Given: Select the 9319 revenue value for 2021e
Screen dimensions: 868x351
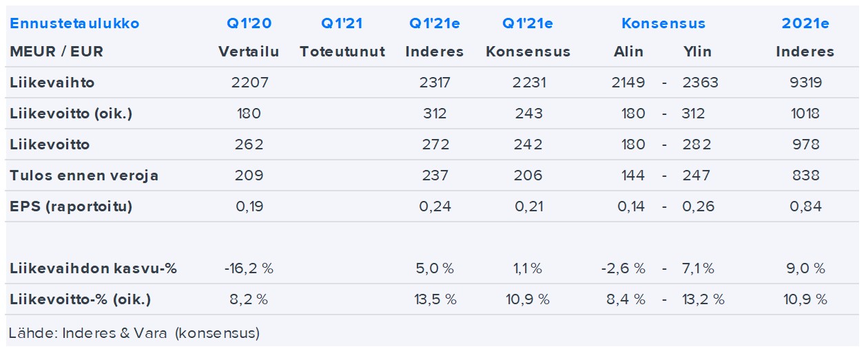Looking at the screenshot, I should pyautogui.click(x=805, y=83).
